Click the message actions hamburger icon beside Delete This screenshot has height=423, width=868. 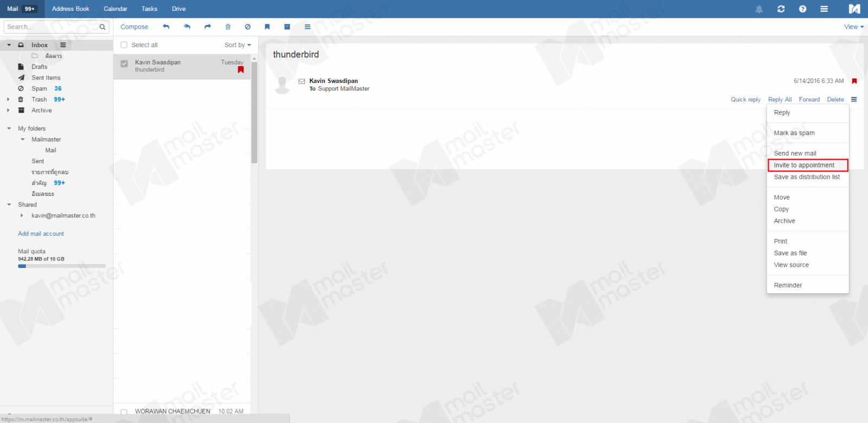click(854, 99)
